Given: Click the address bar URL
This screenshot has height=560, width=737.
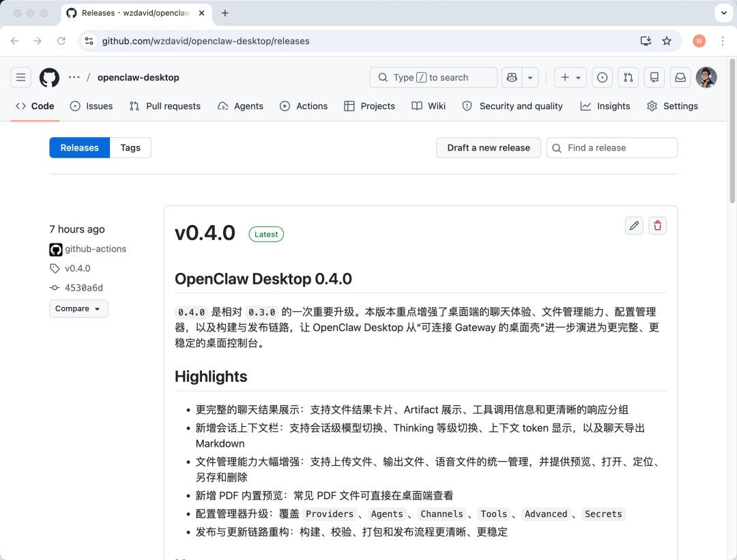Looking at the screenshot, I should 206,42.
